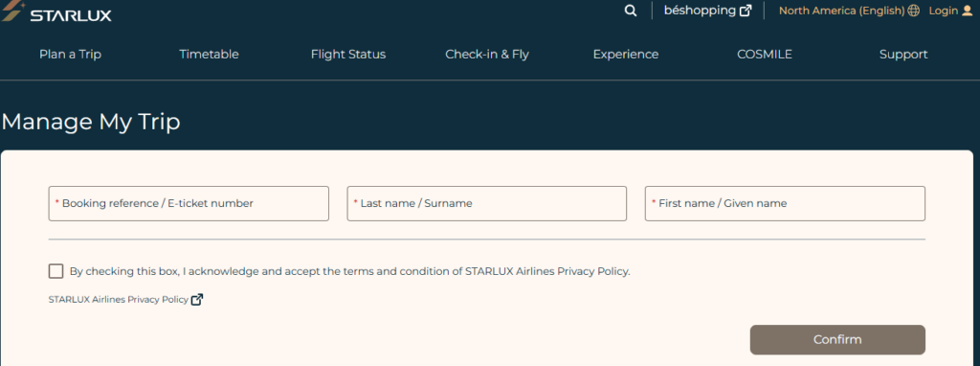Open the STARLUX Airlines Privacy Policy link

(118, 300)
